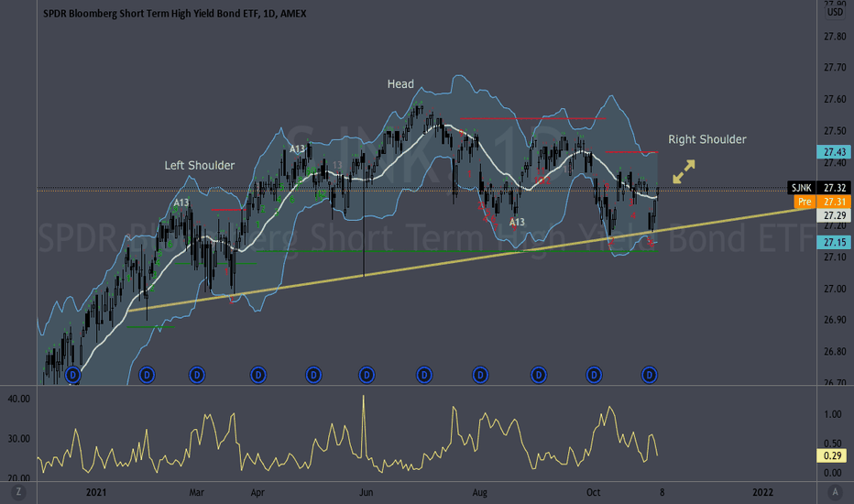Click the 27.70 level on price scale
This screenshot has height=504, width=854.
pos(835,68)
